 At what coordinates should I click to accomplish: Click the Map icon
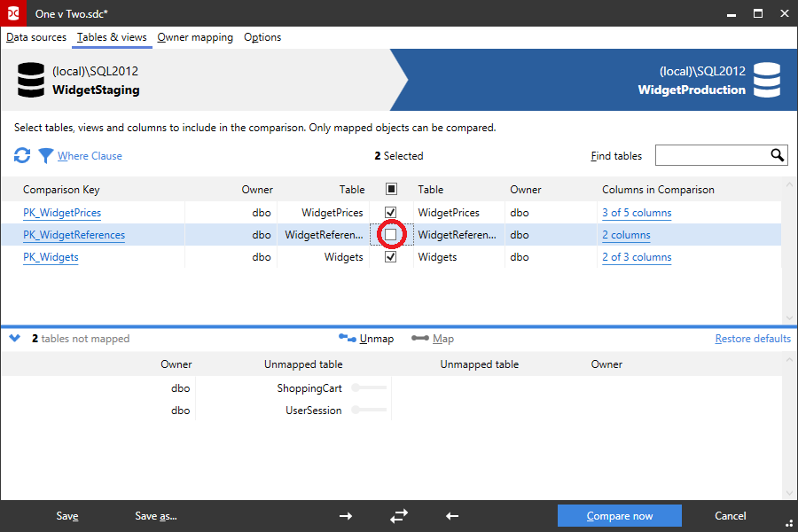point(420,338)
